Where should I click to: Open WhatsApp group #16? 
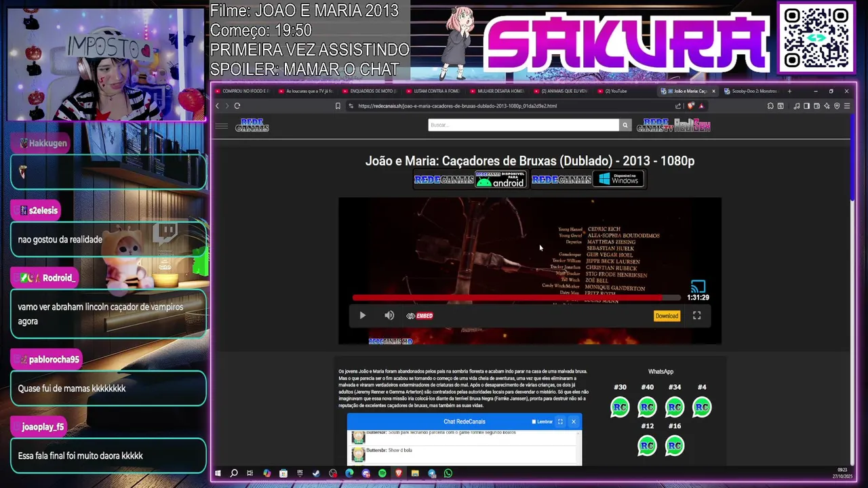click(674, 445)
